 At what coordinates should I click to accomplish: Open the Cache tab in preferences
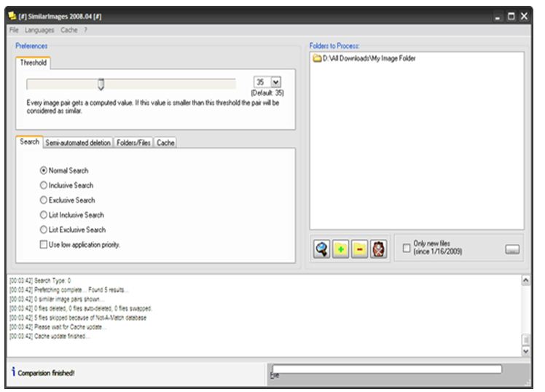(165, 143)
